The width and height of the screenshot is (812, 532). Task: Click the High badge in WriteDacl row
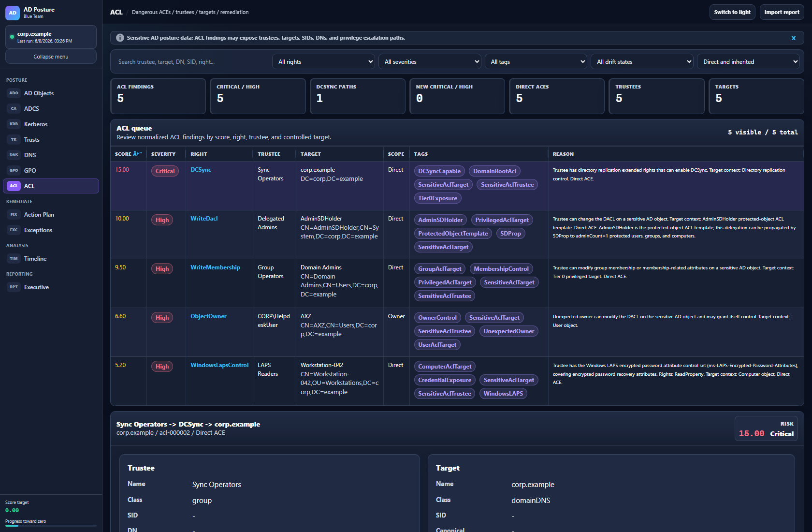click(162, 220)
